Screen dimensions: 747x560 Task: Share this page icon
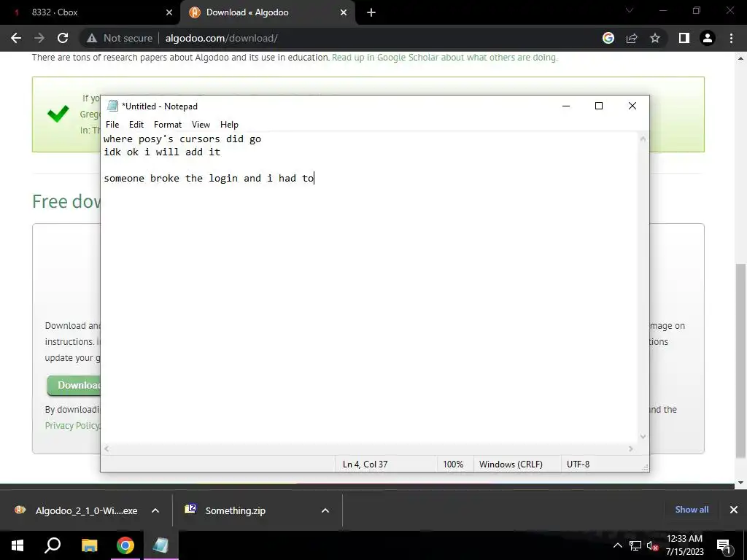[632, 38]
